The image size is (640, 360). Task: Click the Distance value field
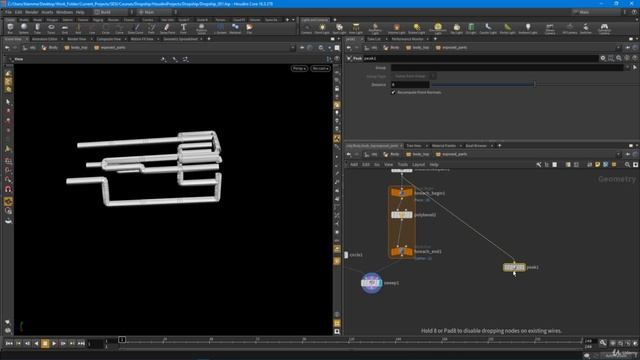410,84
